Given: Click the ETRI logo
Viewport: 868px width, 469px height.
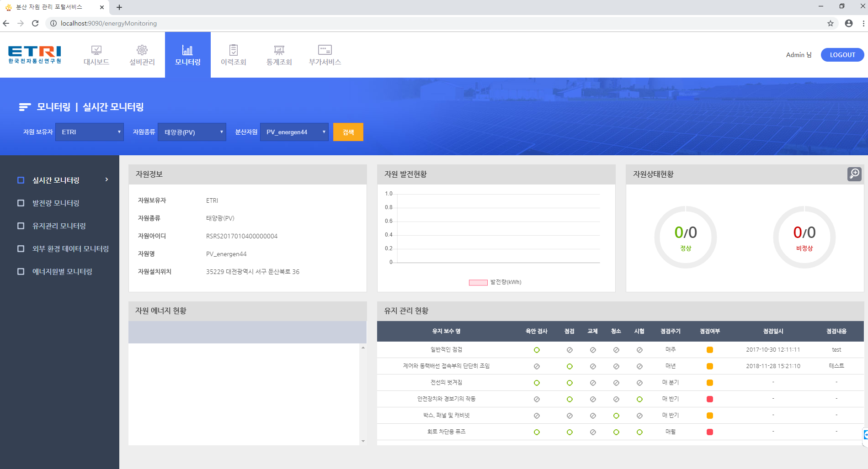Looking at the screenshot, I should 35,55.
